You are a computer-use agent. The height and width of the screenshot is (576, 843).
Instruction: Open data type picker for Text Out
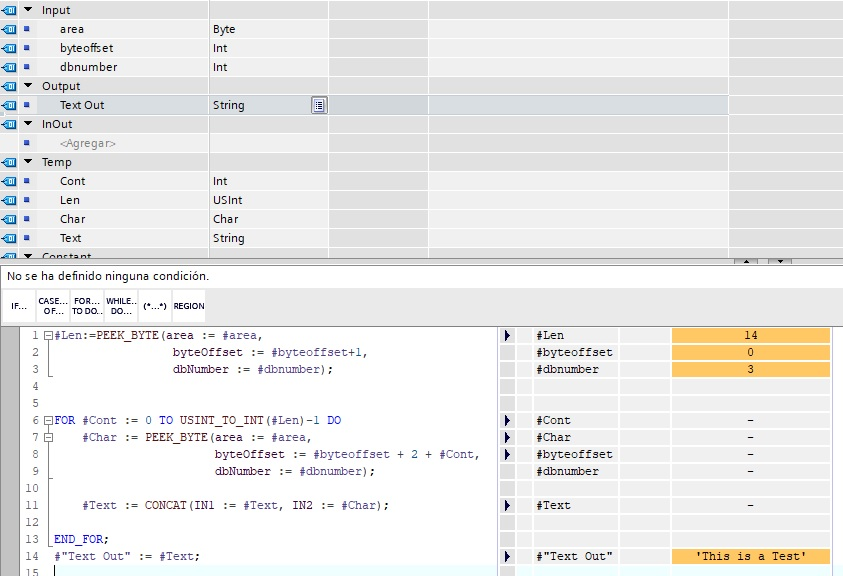coord(318,105)
